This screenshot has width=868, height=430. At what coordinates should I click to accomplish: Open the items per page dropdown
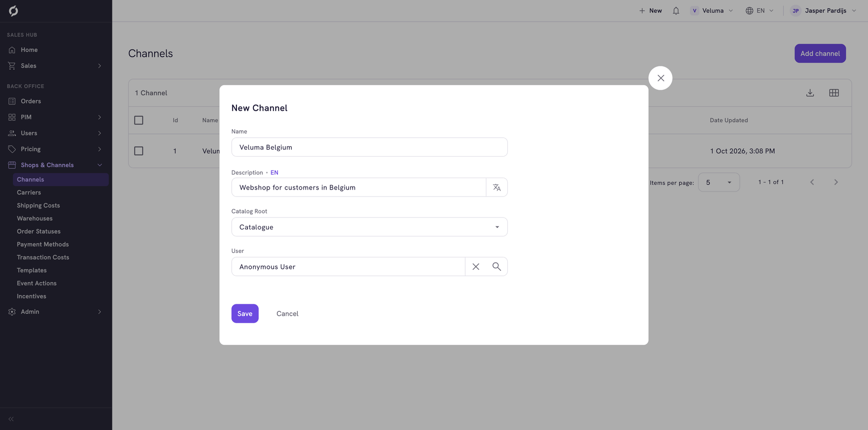719,183
